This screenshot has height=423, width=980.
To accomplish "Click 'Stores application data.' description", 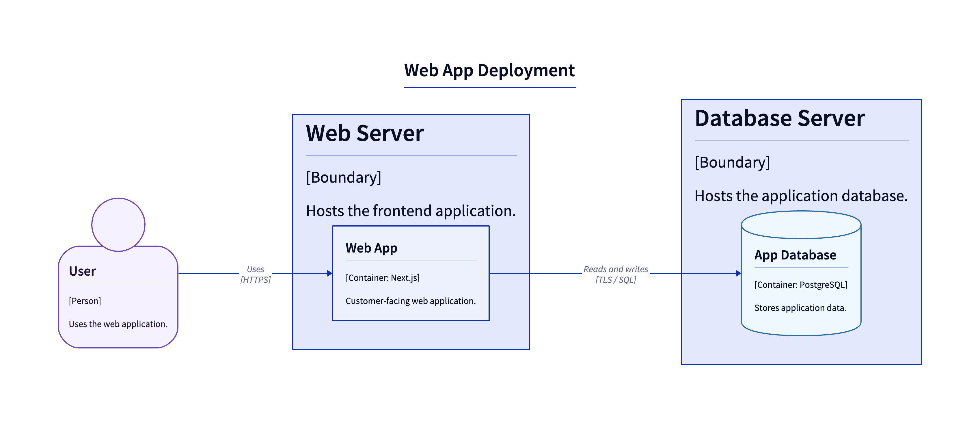I will [800, 308].
